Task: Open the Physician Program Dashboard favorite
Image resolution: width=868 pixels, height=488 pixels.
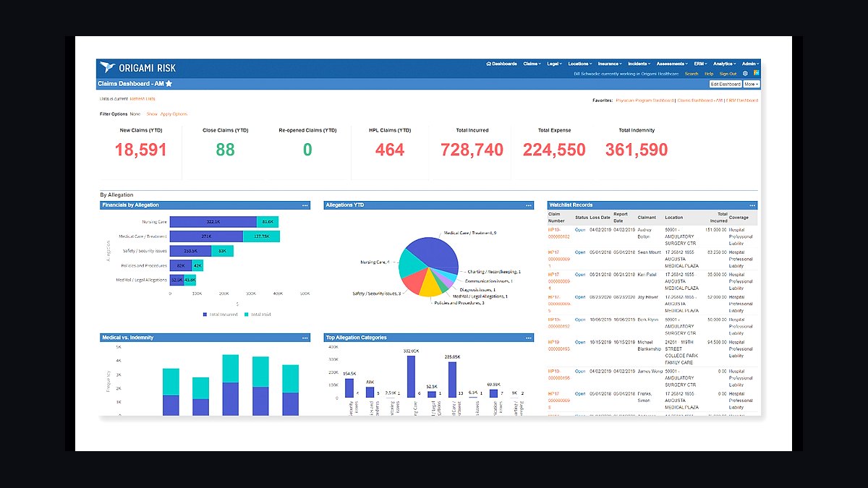Action: pos(644,100)
